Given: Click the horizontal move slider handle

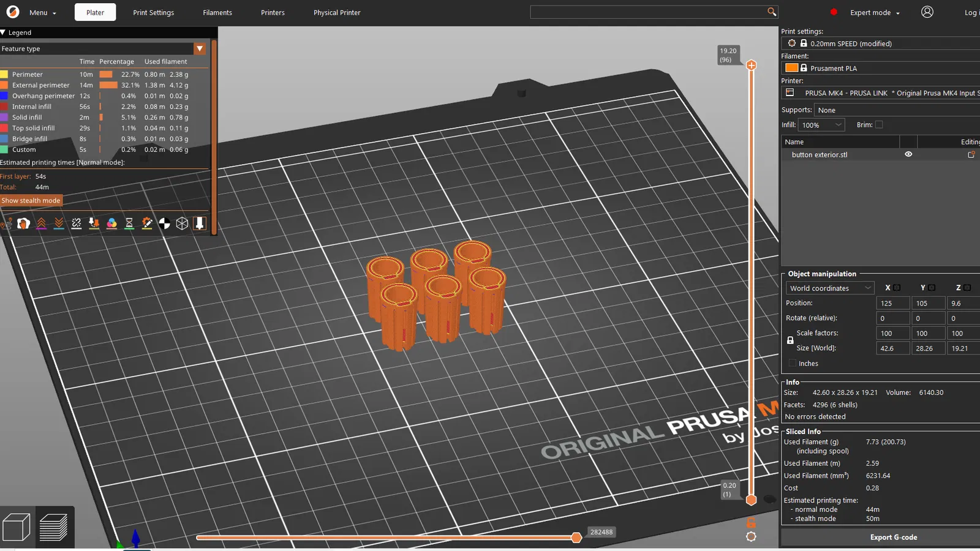Looking at the screenshot, I should [x=576, y=538].
